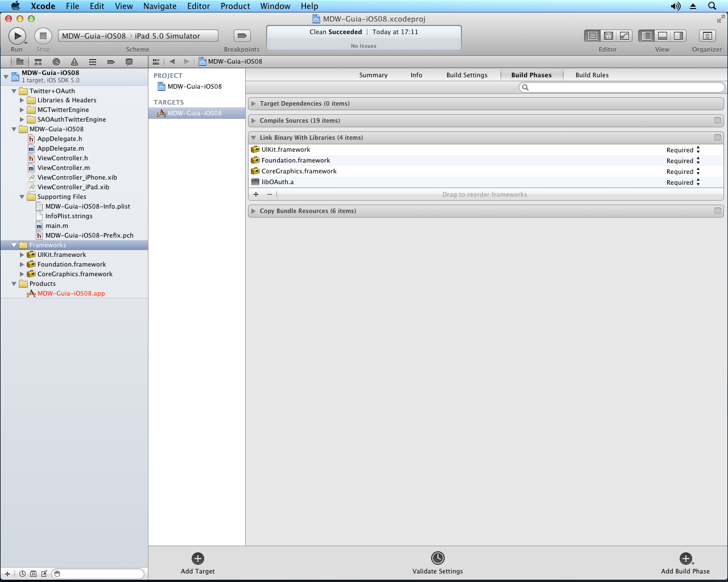The image size is (728, 582).
Task: Click the navigator filter text field
Action: tap(98, 574)
